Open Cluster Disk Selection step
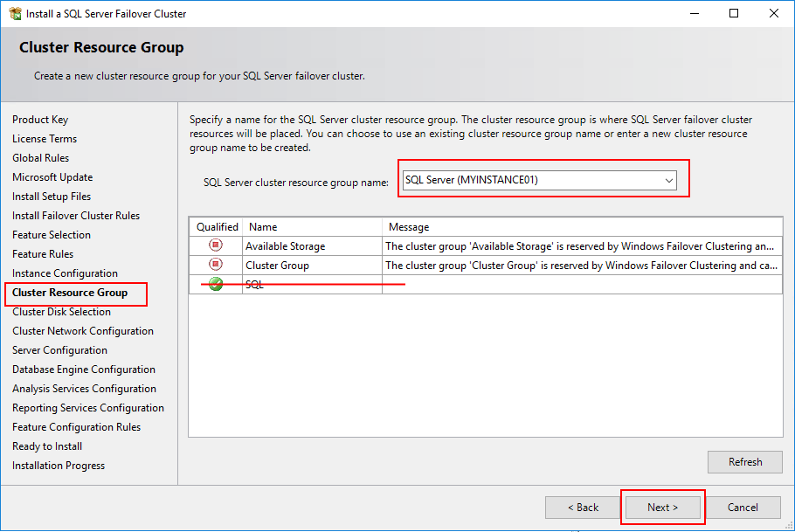This screenshot has width=795, height=532. 61,312
